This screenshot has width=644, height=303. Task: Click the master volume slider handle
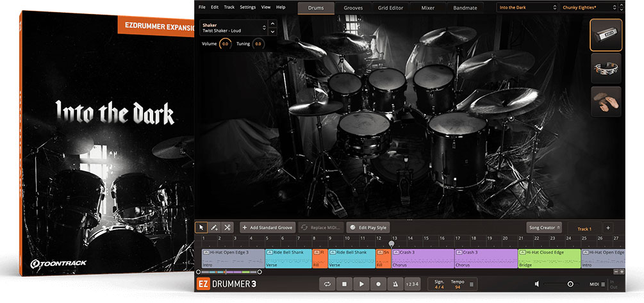point(570,284)
